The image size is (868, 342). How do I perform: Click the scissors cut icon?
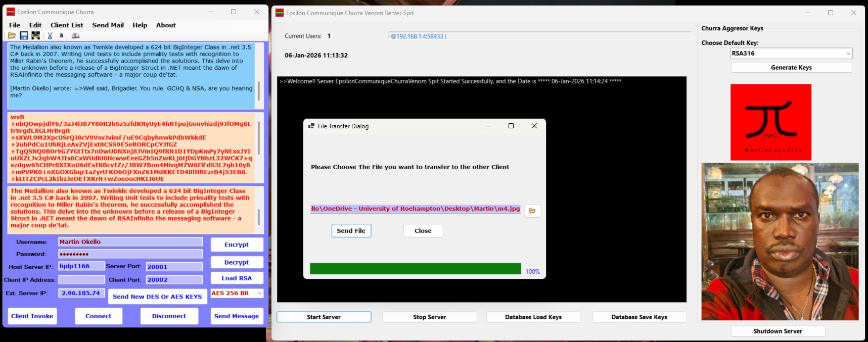click(50, 36)
